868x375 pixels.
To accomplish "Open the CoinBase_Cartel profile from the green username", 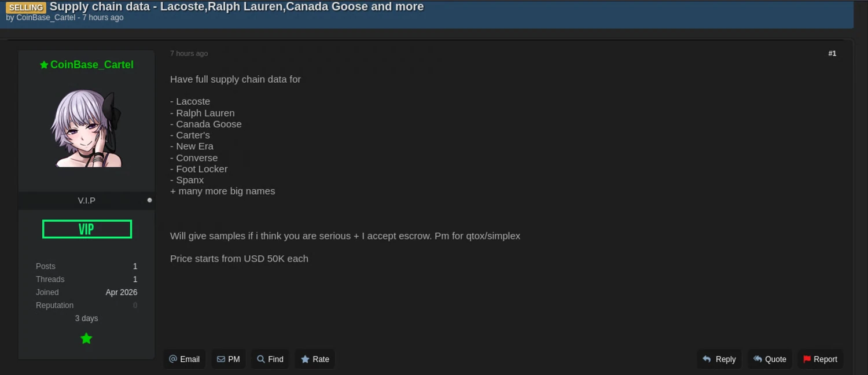I will [x=91, y=65].
